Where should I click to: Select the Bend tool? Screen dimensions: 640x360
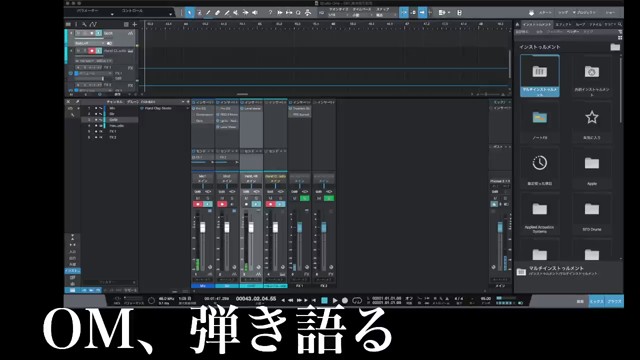(x=245, y=13)
